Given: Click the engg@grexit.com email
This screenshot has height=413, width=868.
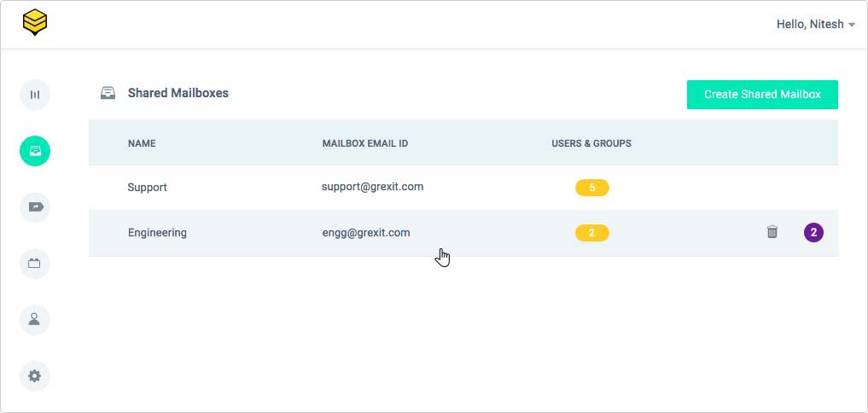Looking at the screenshot, I should (x=366, y=233).
